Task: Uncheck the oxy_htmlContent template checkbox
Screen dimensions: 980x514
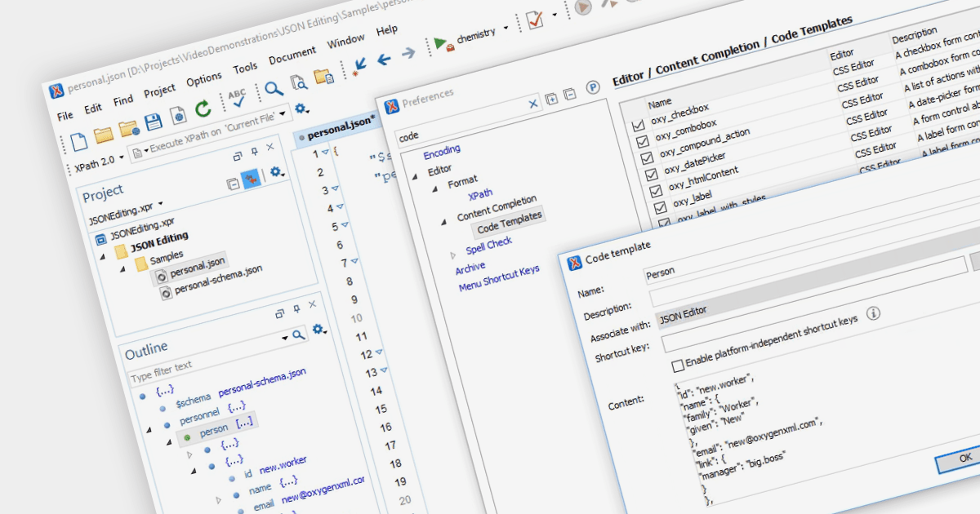Action: pos(656,191)
